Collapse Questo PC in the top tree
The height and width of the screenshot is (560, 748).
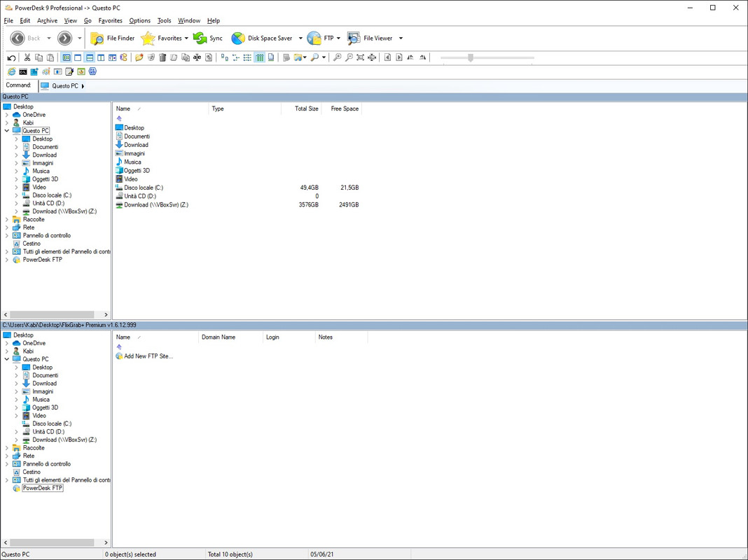tap(7, 131)
